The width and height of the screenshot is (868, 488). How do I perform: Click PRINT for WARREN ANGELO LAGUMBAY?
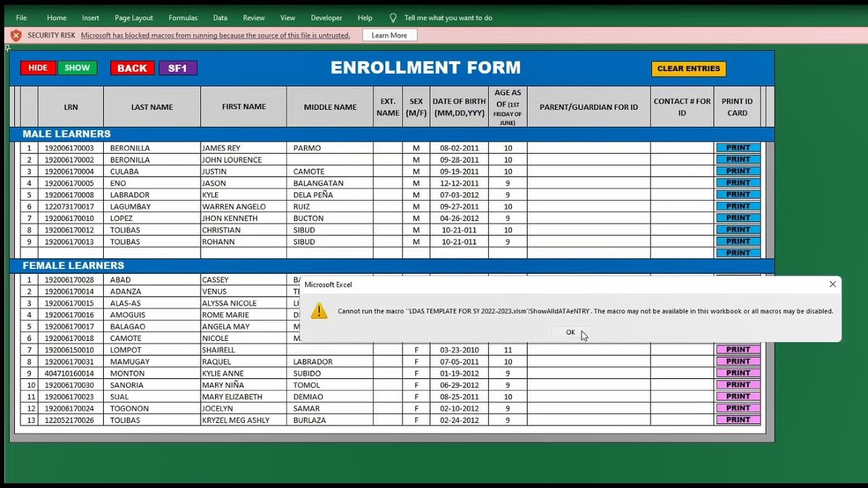click(738, 206)
